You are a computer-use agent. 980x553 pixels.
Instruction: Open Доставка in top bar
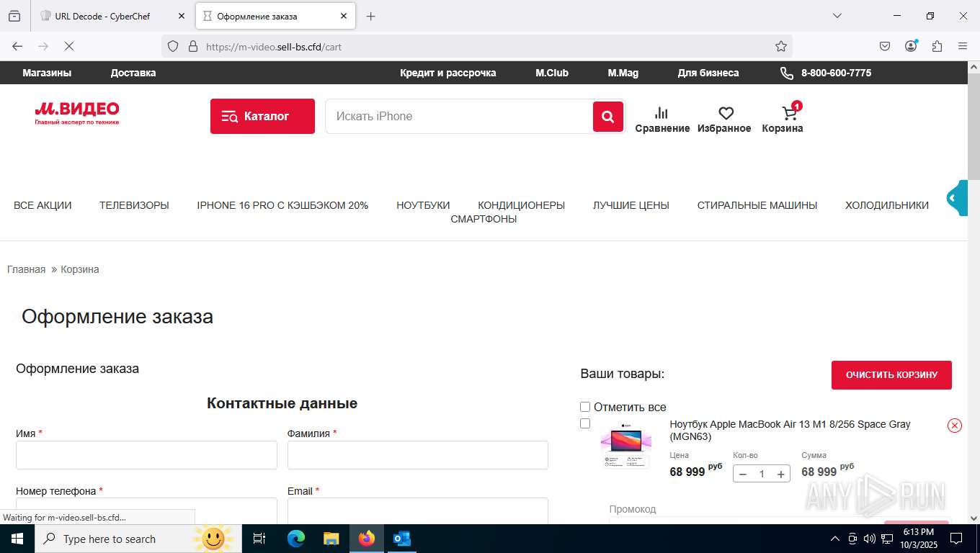coord(133,73)
